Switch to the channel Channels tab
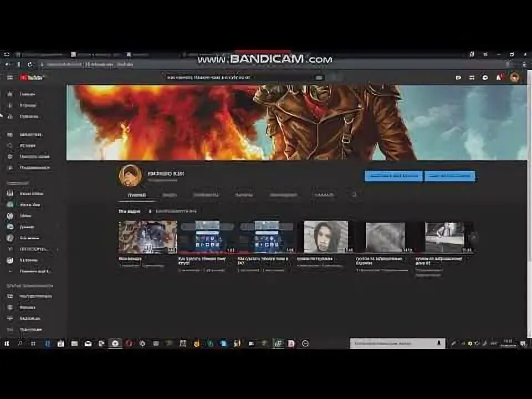532x399 pixels. click(x=244, y=195)
